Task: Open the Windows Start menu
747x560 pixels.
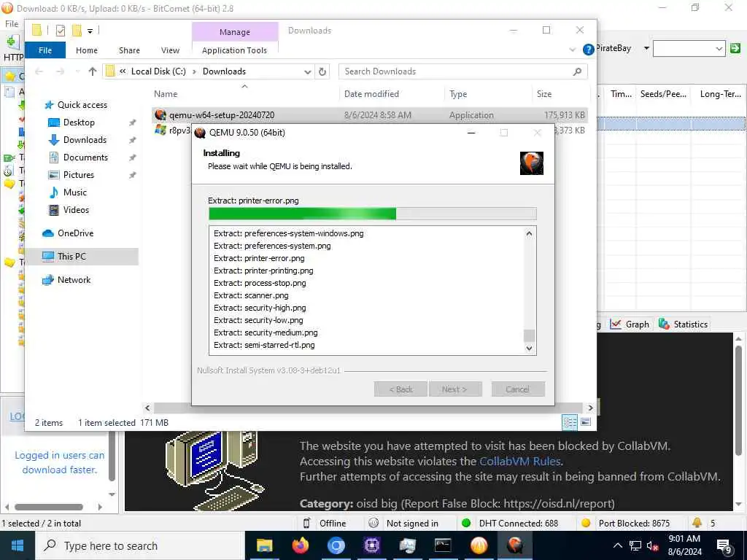Action: tap(18, 545)
